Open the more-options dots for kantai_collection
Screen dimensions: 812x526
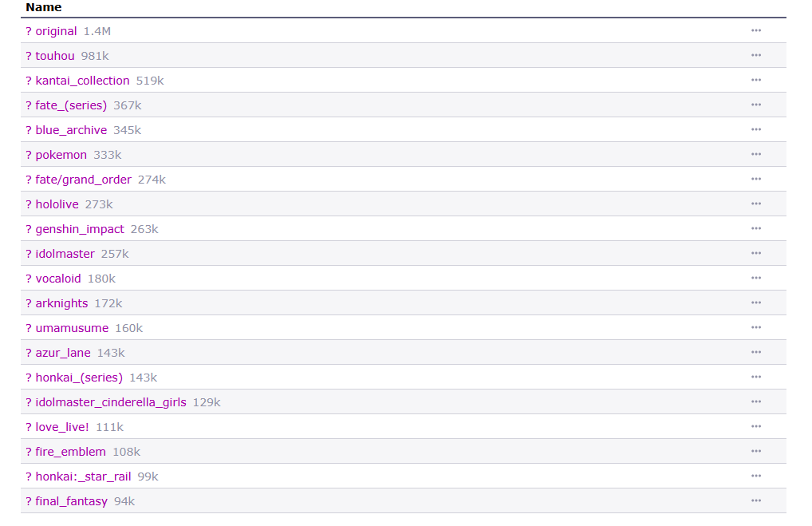(x=755, y=81)
